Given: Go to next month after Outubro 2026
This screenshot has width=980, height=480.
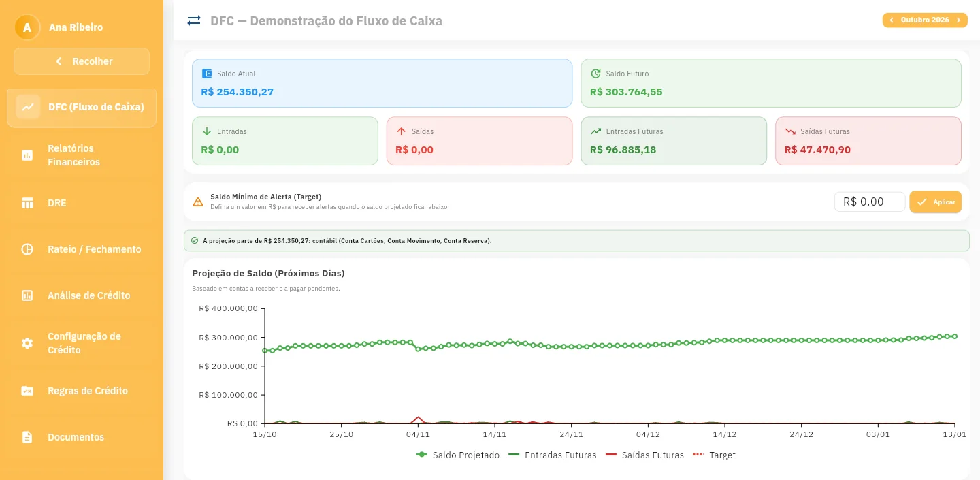Looking at the screenshot, I should point(958,20).
